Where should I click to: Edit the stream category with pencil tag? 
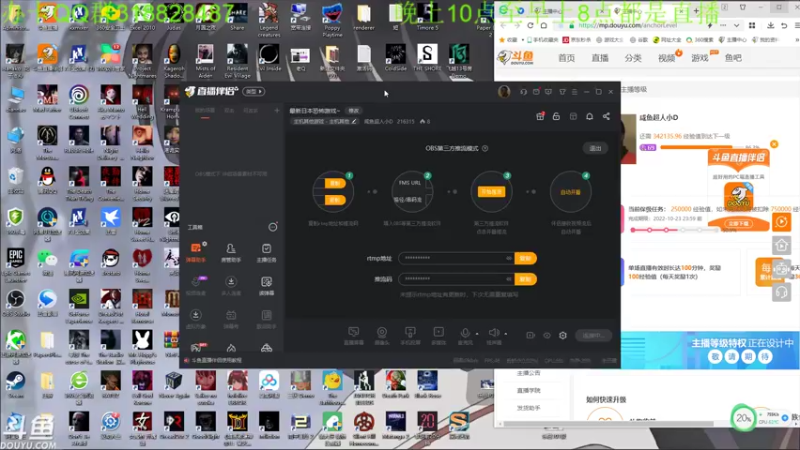click(325, 121)
